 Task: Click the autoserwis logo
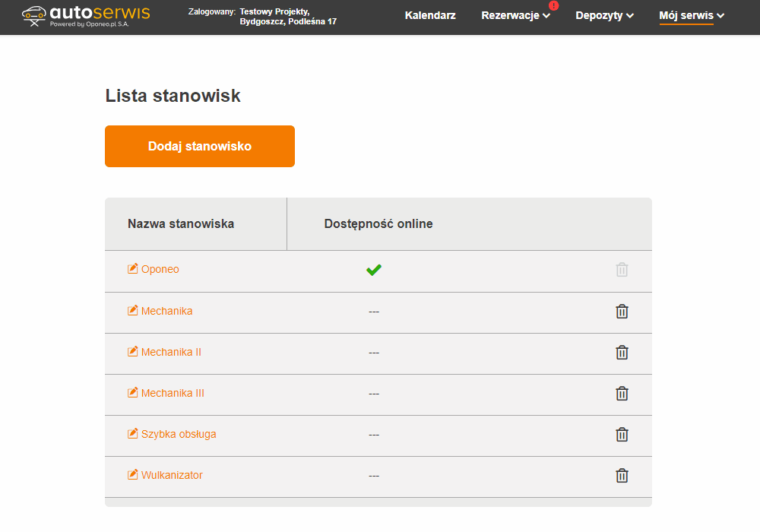point(87,17)
